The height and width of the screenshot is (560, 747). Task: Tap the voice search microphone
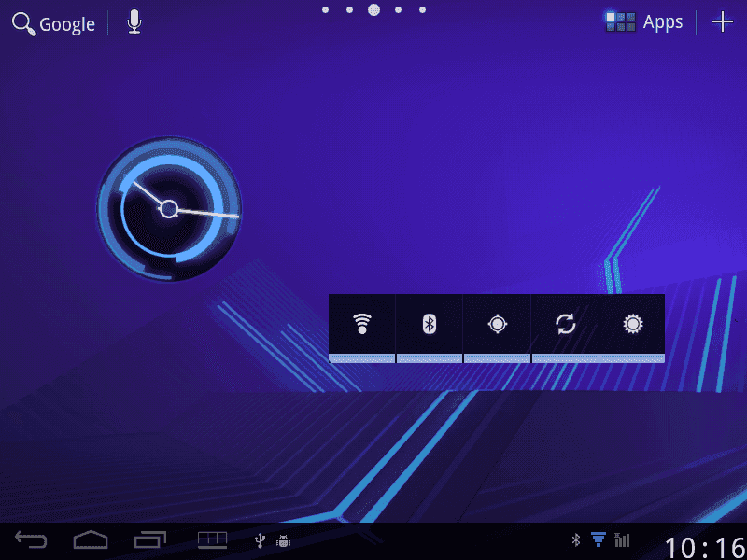134,22
